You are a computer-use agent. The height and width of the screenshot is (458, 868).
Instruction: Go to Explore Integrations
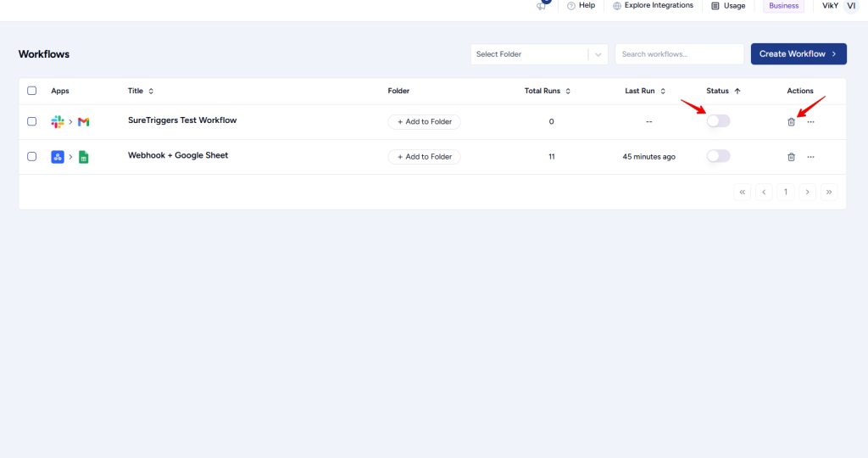click(653, 6)
